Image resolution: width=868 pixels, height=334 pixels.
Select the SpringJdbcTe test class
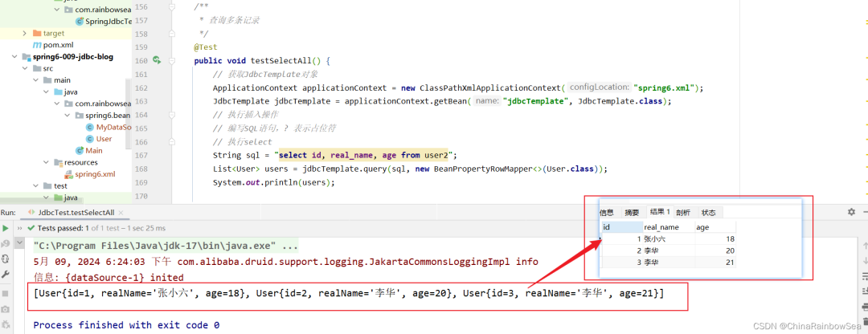tap(108, 22)
